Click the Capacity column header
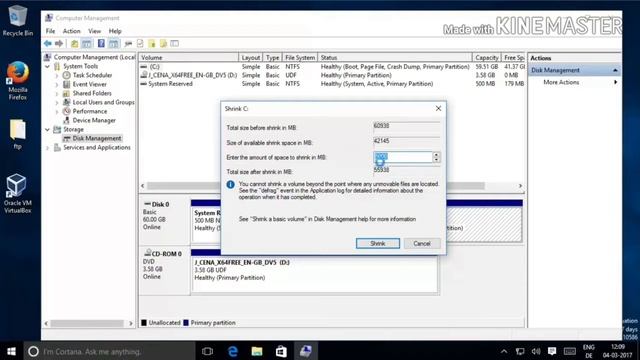This screenshot has height=360, width=640. pyautogui.click(x=487, y=58)
